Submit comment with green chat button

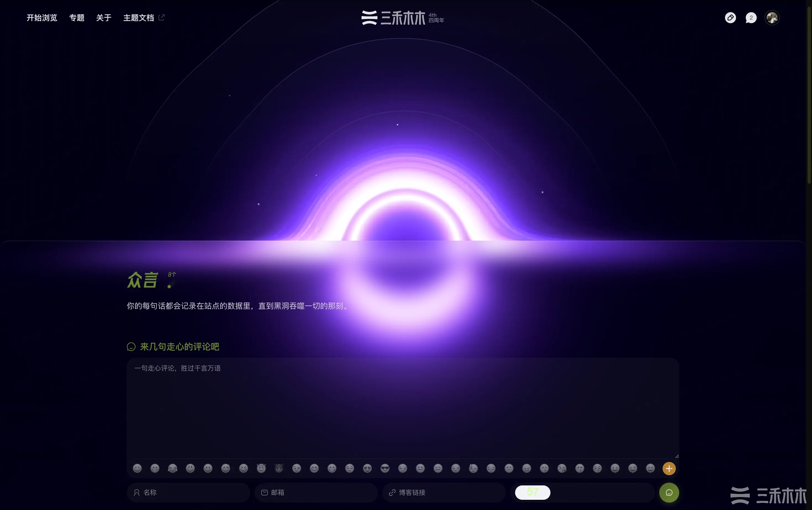[x=669, y=493]
